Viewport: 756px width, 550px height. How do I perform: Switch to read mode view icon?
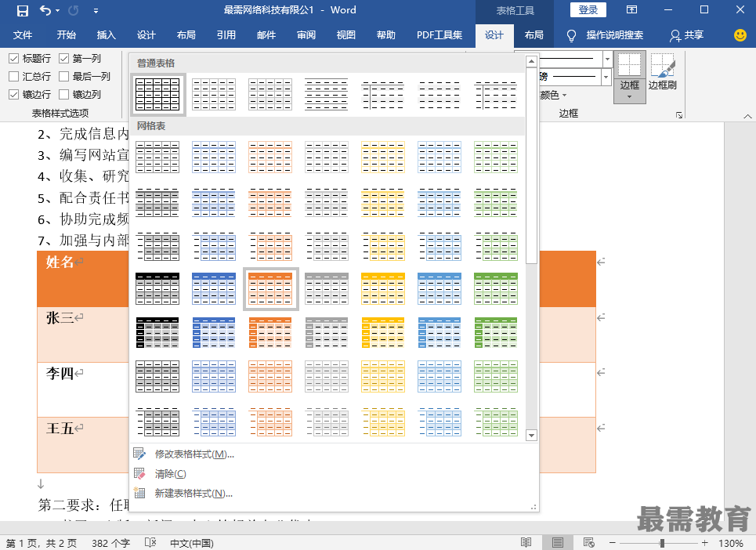[526, 543]
